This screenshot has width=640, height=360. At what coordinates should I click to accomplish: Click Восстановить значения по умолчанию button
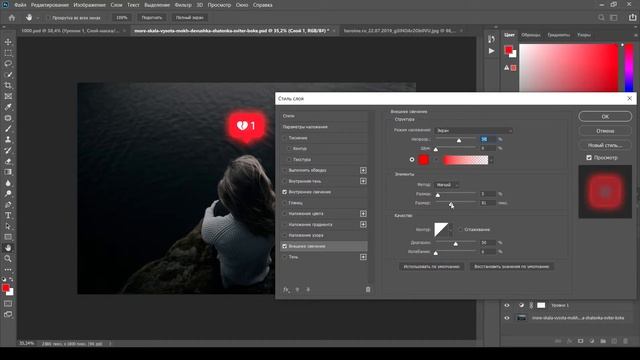point(511,267)
